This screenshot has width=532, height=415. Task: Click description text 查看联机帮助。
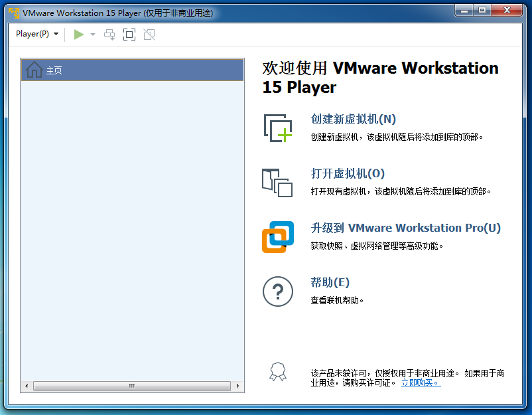337,300
